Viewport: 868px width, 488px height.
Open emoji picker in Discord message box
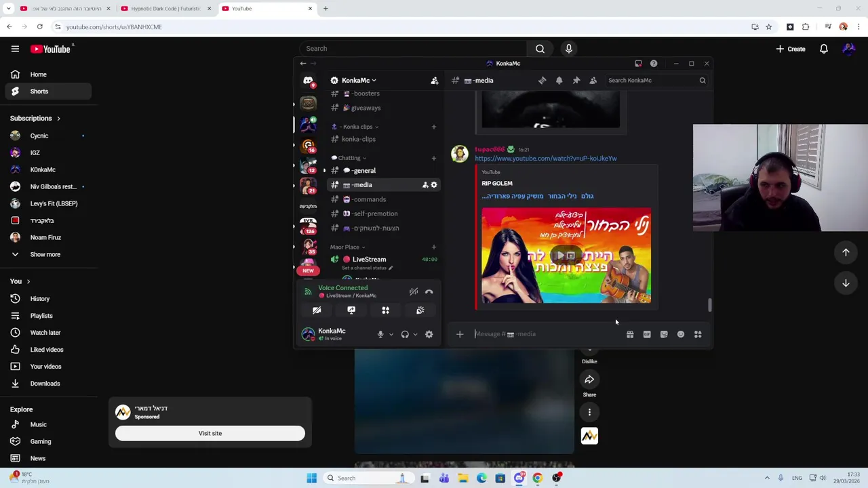[681, 334]
